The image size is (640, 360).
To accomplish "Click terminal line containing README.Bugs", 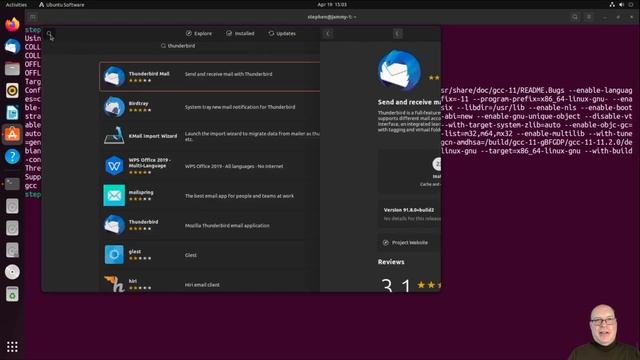I will click(x=537, y=90).
